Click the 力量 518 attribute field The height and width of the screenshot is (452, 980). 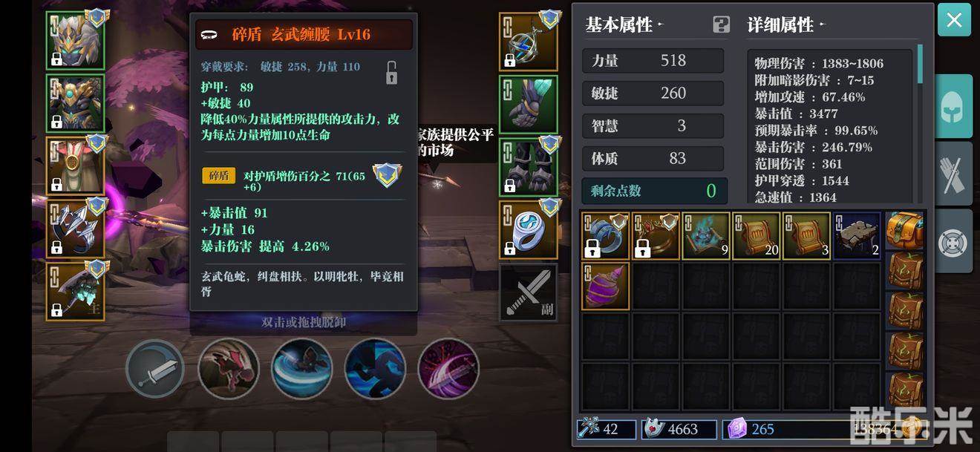653,60
